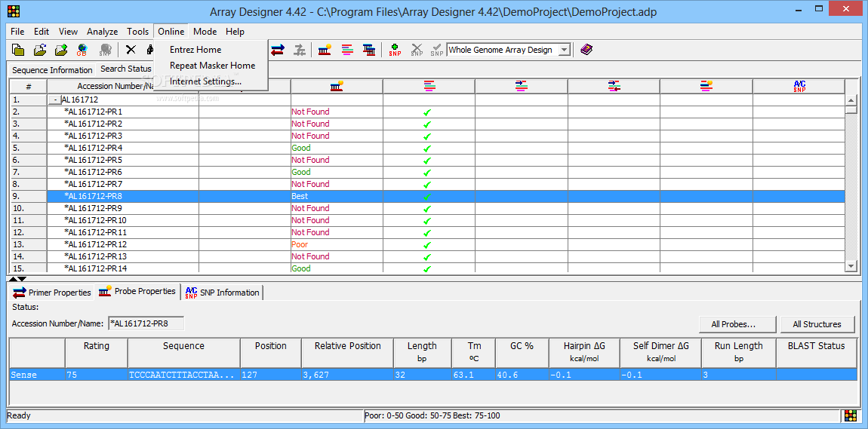Click the red-blue primer arrows toolbar icon
The height and width of the screenshot is (429, 868).
pos(278,50)
